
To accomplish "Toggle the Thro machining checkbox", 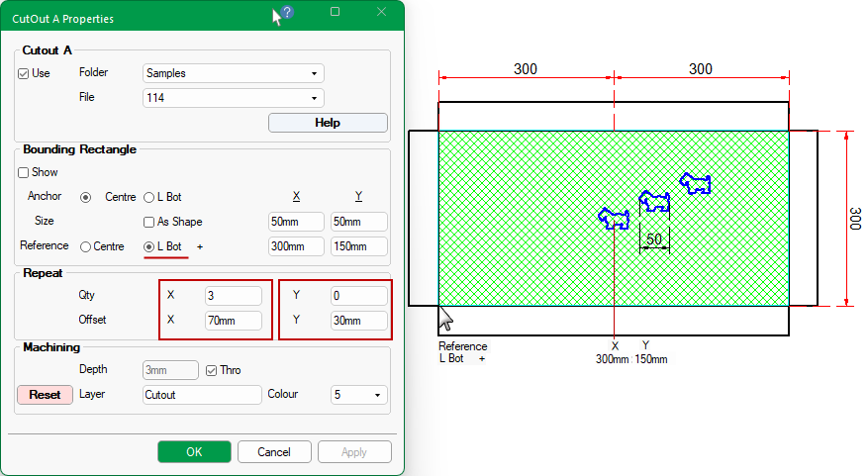I will click(211, 370).
